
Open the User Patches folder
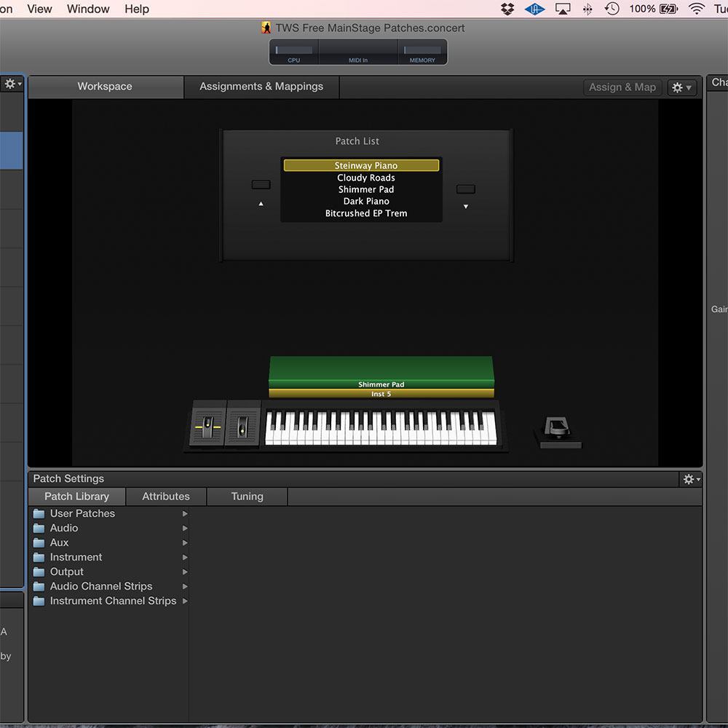click(x=82, y=513)
